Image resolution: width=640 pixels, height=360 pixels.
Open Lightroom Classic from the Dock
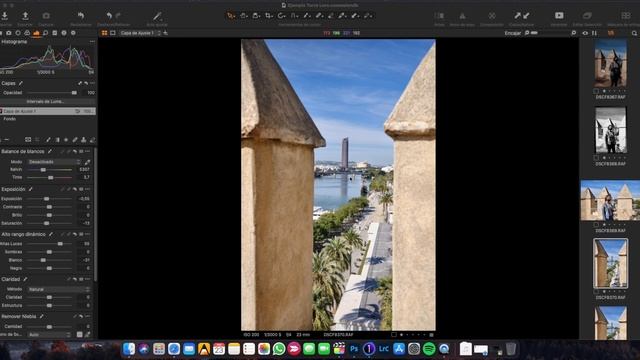coord(384,349)
